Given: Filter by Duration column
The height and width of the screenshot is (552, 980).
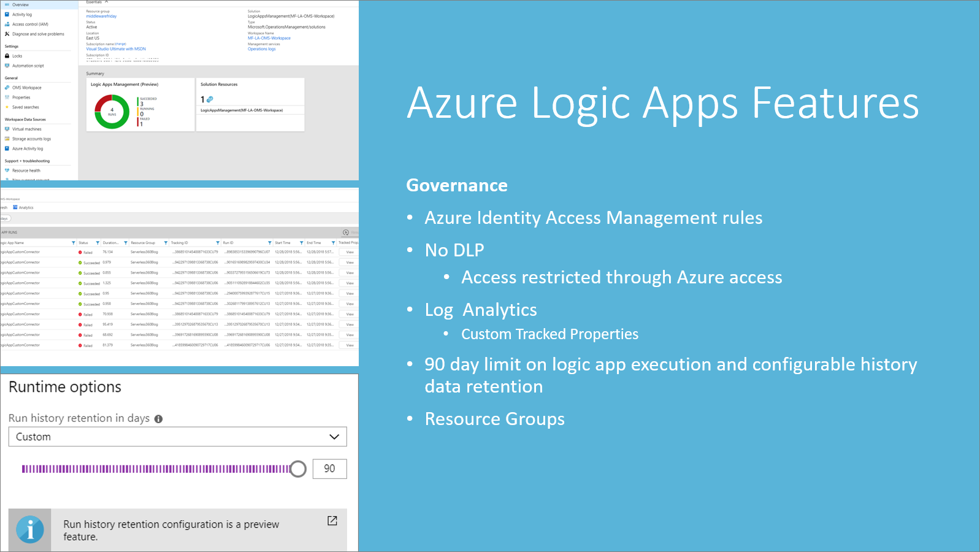Looking at the screenshot, I should coord(126,243).
